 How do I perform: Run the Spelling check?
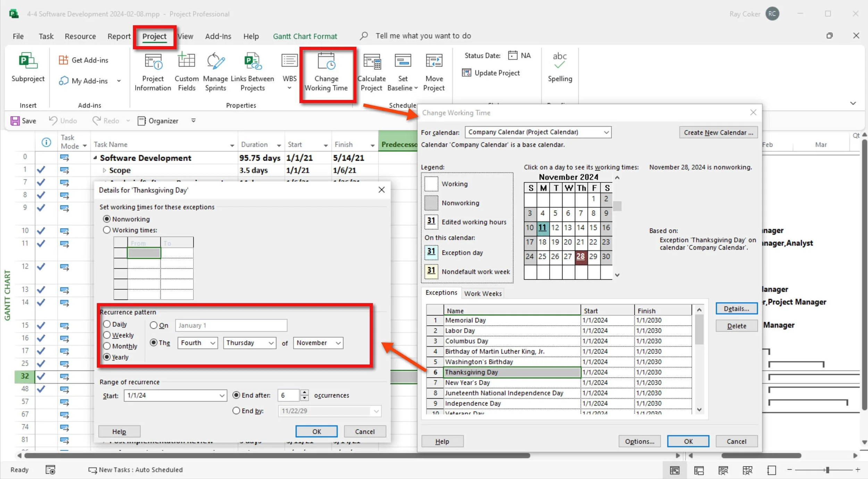coord(560,68)
